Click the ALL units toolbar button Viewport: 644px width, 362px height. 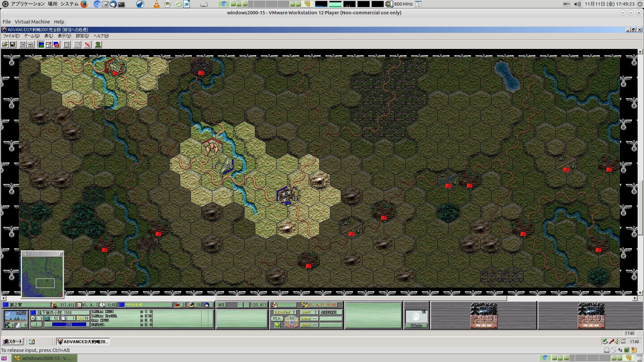[x=77, y=45]
